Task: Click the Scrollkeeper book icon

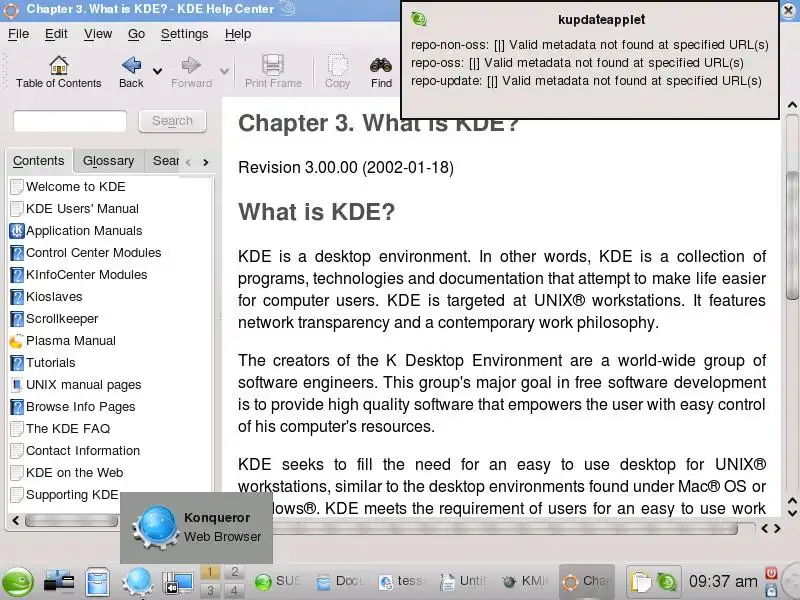Action: tap(17, 318)
